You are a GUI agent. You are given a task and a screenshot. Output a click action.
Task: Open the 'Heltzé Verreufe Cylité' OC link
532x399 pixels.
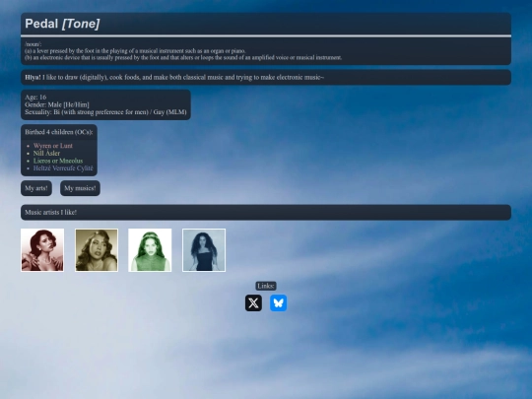pyautogui.click(x=63, y=168)
